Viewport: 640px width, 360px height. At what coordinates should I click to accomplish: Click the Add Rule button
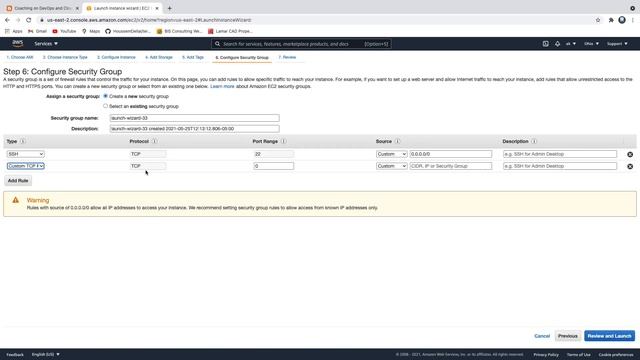(x=18, y=180)
